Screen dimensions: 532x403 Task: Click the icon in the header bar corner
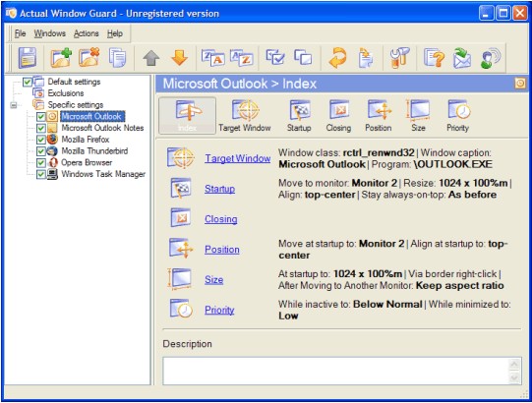click(x=520, y=84)
